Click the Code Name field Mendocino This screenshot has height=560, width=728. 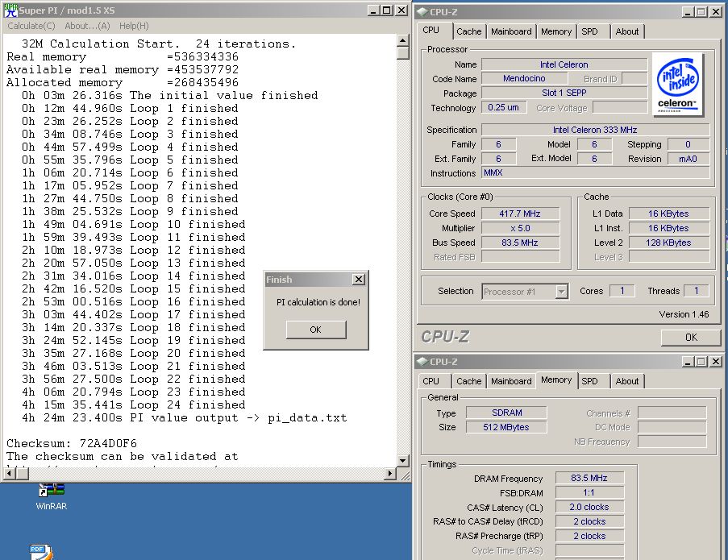point(524,78)
